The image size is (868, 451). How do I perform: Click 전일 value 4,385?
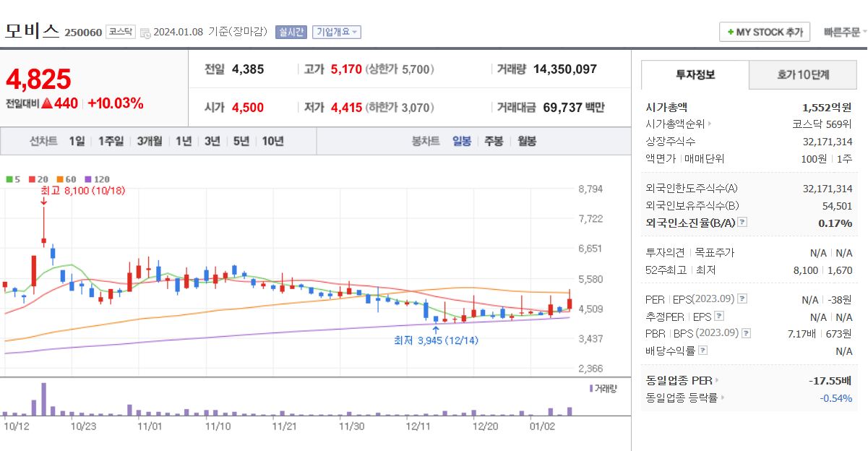click(x=248, y=69)
